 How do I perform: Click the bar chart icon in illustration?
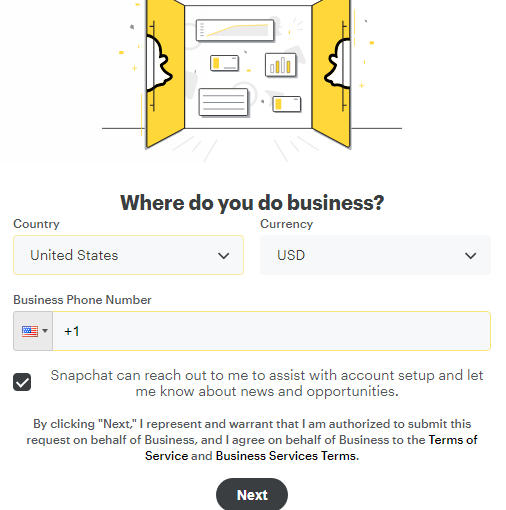(x=280, y=65)
